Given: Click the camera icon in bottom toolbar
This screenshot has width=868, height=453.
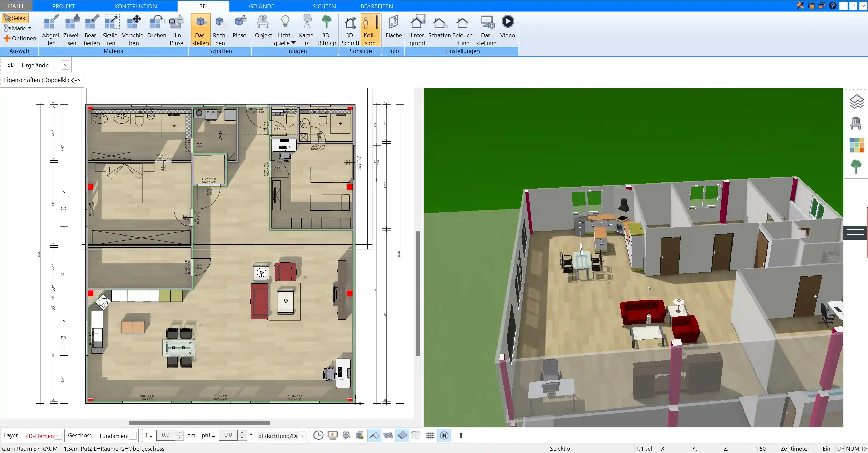Looking at the screenshot, I should (346, 435).
